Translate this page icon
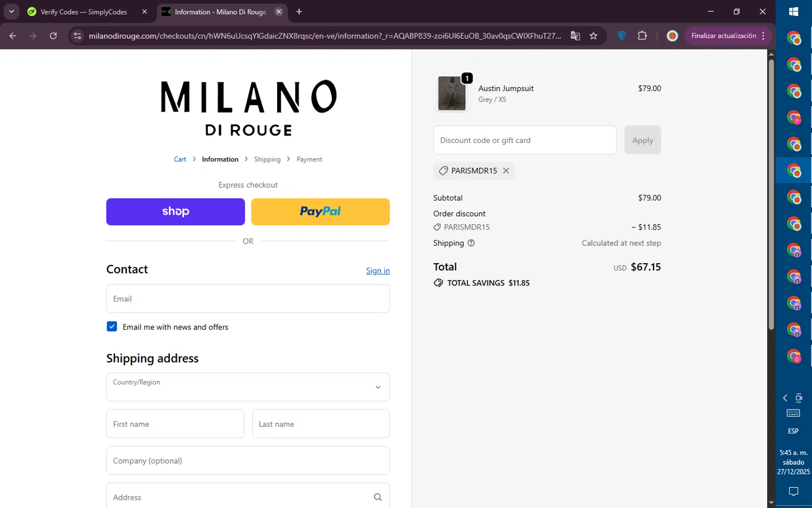 click(575, 36)
